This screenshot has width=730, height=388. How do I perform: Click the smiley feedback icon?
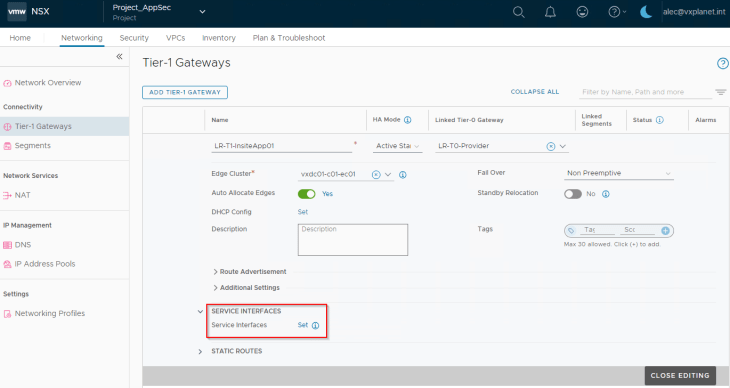[582, 12]
